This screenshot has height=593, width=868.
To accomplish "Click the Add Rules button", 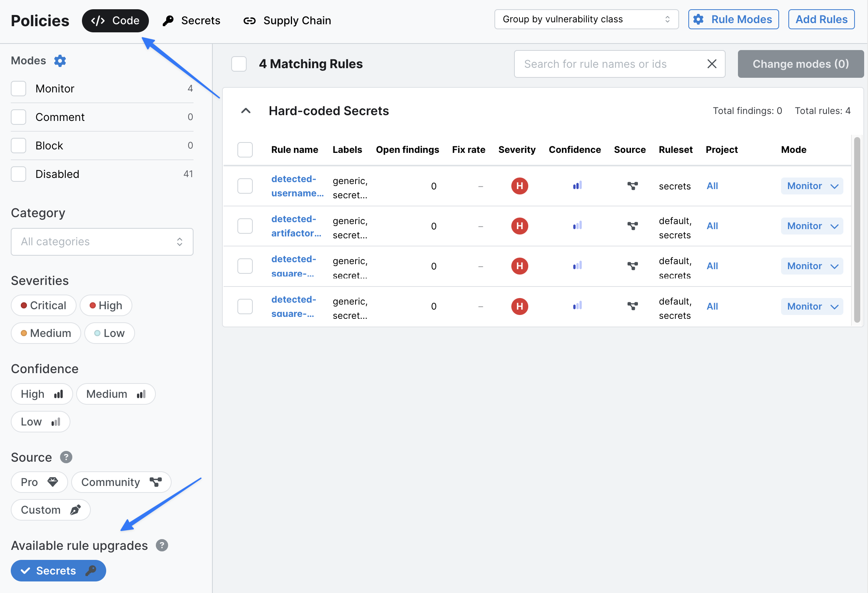I will [821, 19].
